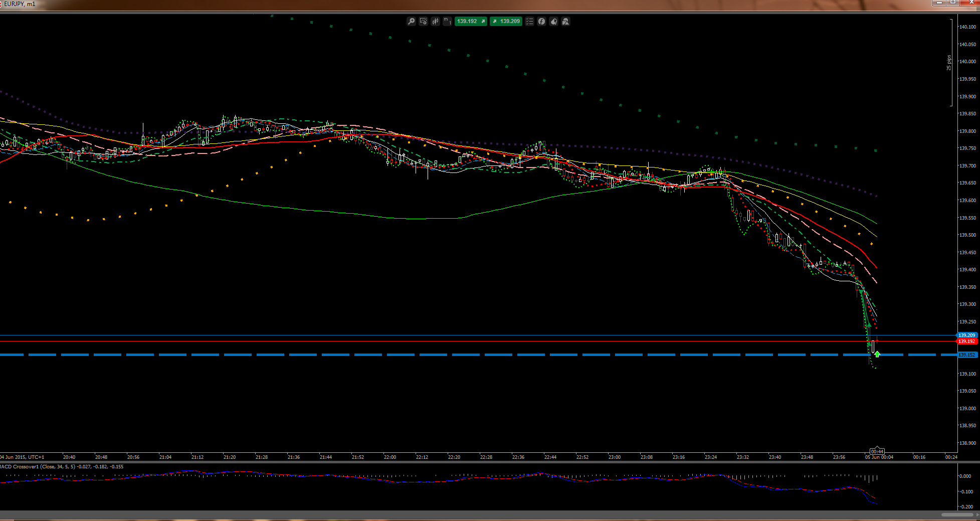Click the 05 Jun 00:04 time axis label
Viewport: 980px width, 521px height.
coord(879,457)
